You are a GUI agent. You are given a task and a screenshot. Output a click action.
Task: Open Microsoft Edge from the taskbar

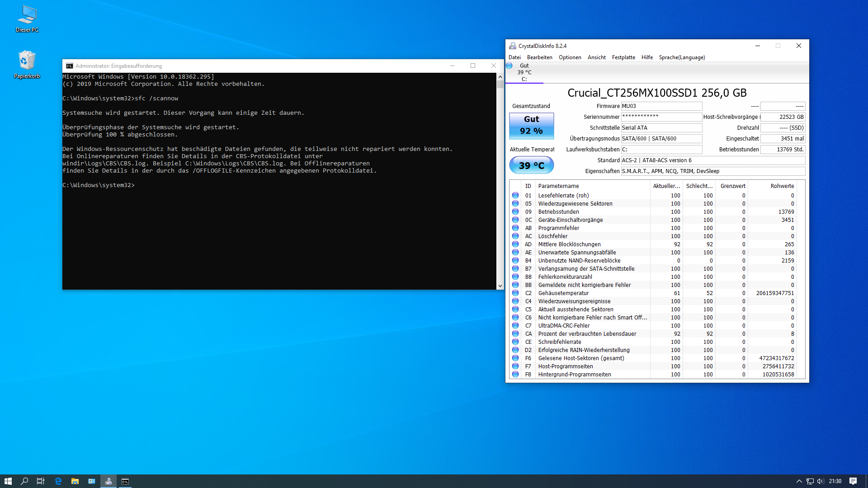[x=58, y=481]
